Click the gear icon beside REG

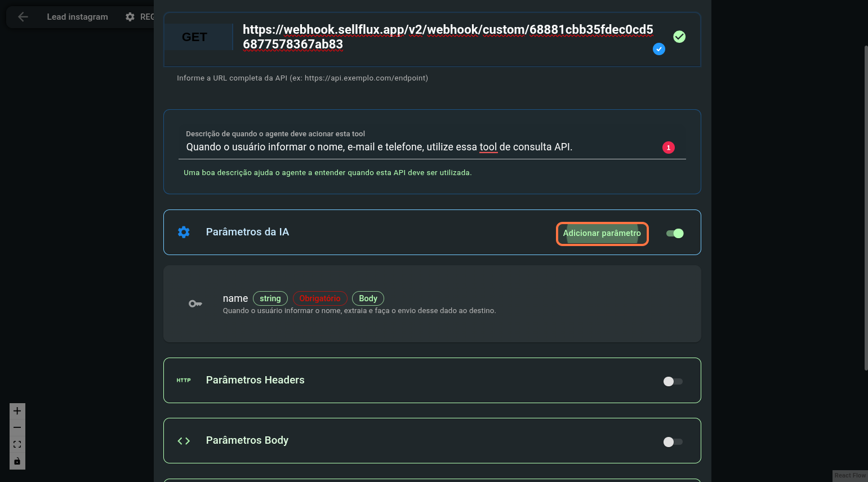(x=130, y=17)
